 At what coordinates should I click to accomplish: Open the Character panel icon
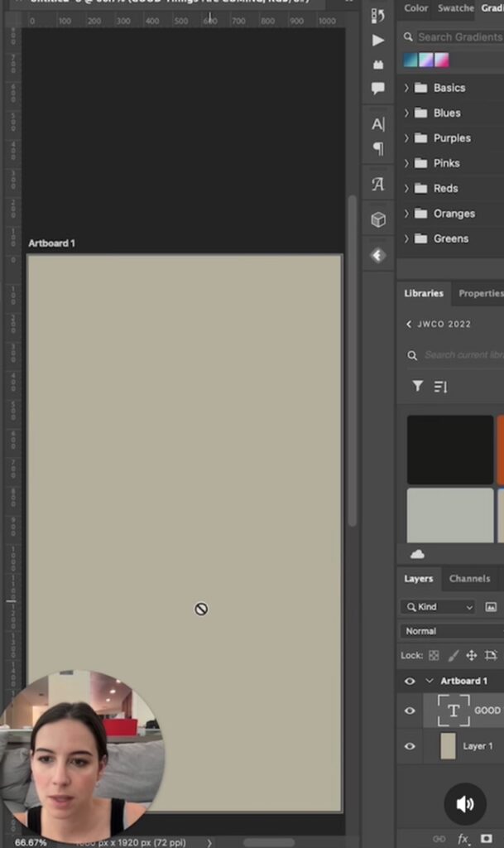(378, 124)
